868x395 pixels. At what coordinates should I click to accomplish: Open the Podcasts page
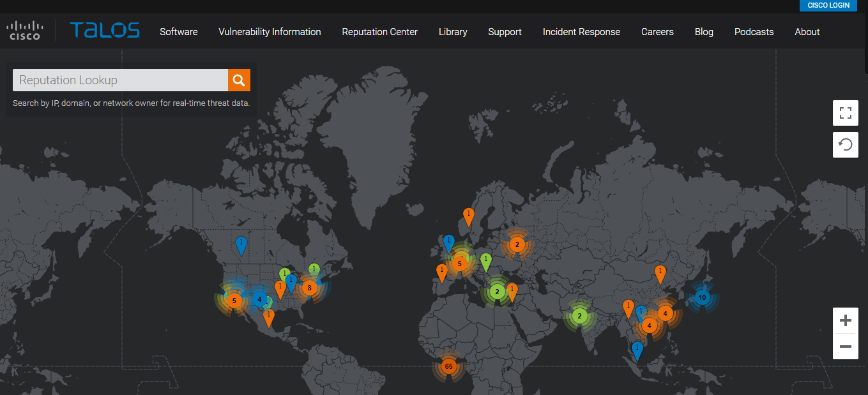click(x=754, y=32)
